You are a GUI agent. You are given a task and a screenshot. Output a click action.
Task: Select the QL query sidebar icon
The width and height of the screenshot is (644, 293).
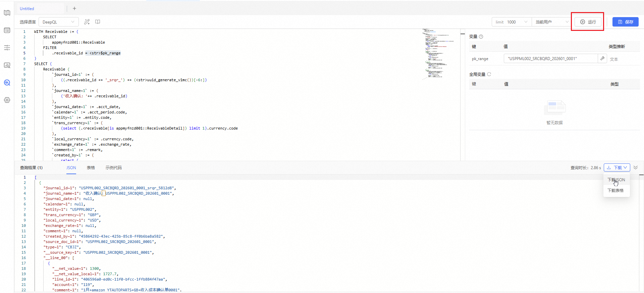(x=7, y=83)
